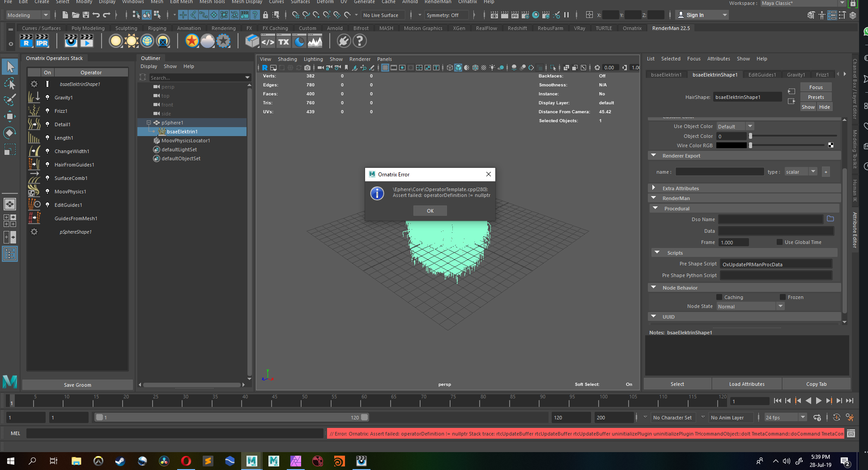Click the Wire Color RGB swatch

[731, 145]
